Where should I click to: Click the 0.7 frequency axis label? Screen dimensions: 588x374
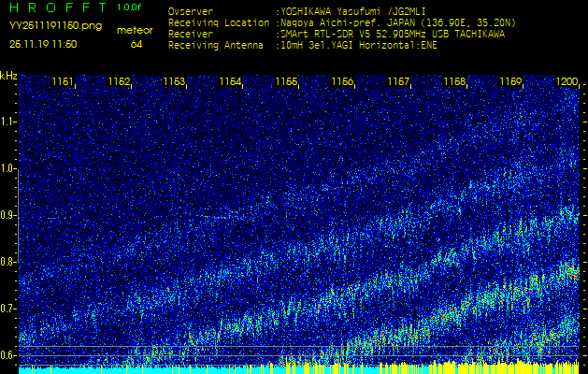(x=7, y=309)
